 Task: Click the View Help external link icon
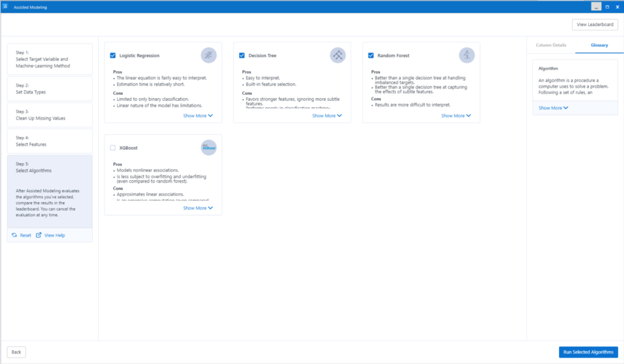(38, 235)
